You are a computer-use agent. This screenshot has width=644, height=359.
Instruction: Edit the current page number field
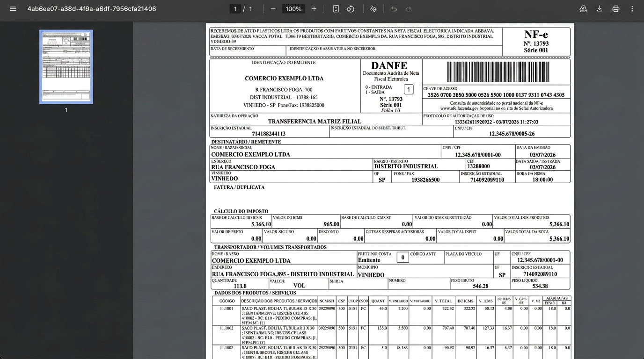235,9
